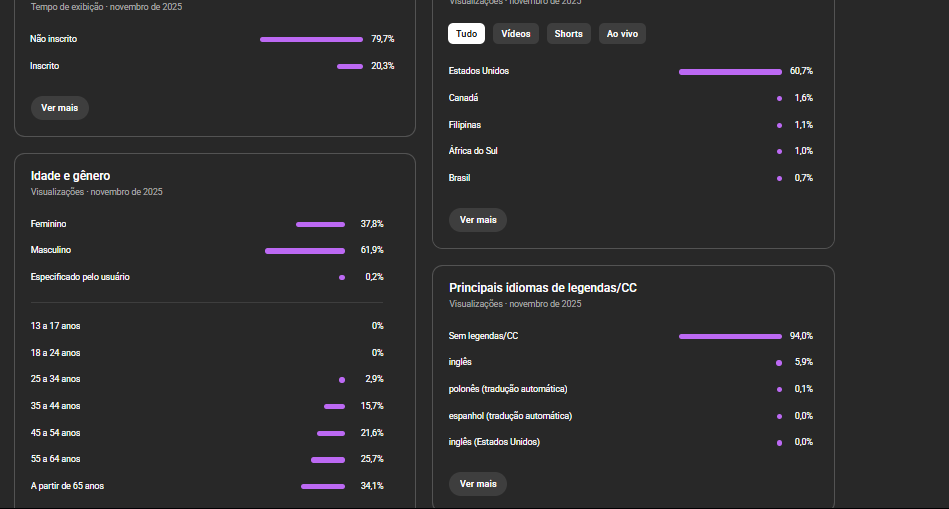The image size is (949, 509).
Task: Click the 55 a 64 anos bar
Action: pyautogui.click(x=327, y=460)
